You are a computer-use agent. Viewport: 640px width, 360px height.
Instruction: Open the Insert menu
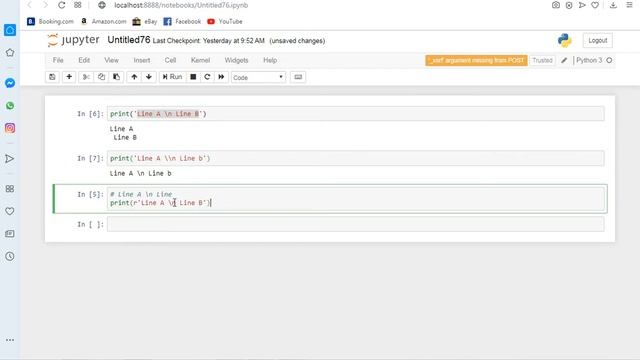coord(142,60)
